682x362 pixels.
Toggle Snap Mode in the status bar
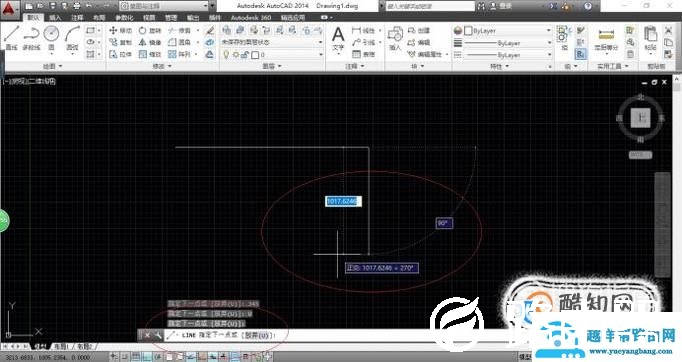[x=125, y=357]
